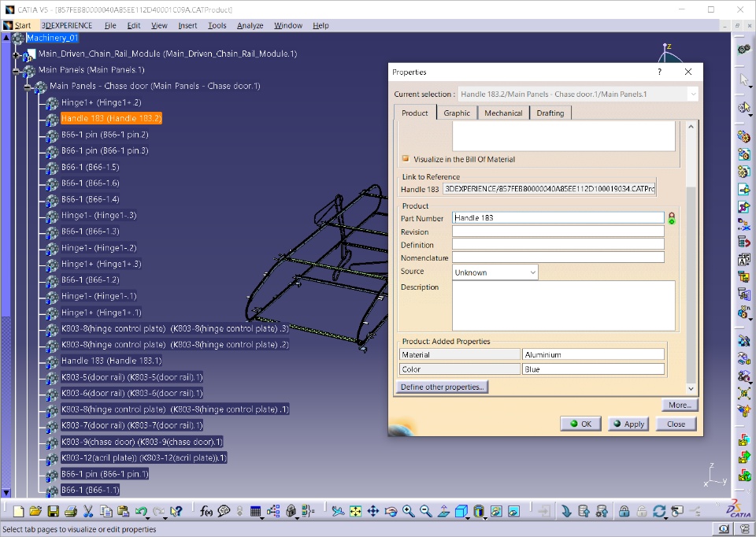Click the Paste clipboard icon

123,511
